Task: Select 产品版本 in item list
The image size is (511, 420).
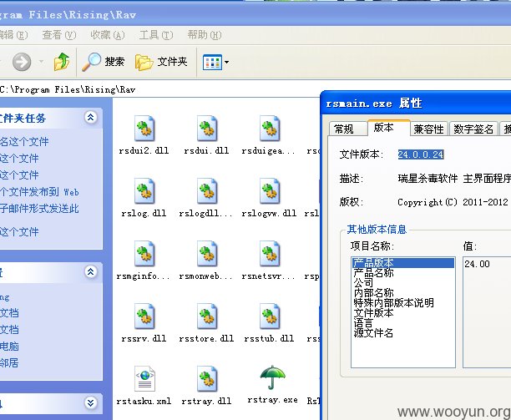Action: (403, 263)
